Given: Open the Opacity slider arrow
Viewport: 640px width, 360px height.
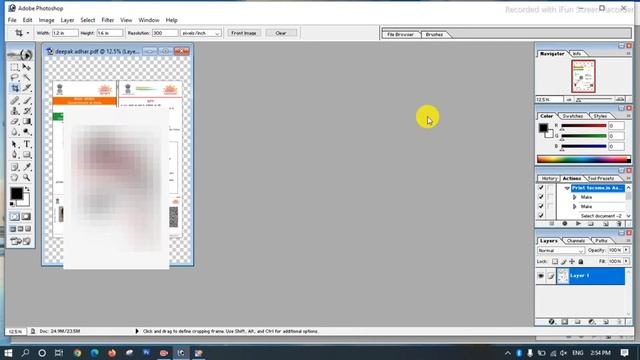Looking at the screenshot, I should [627, 250].
